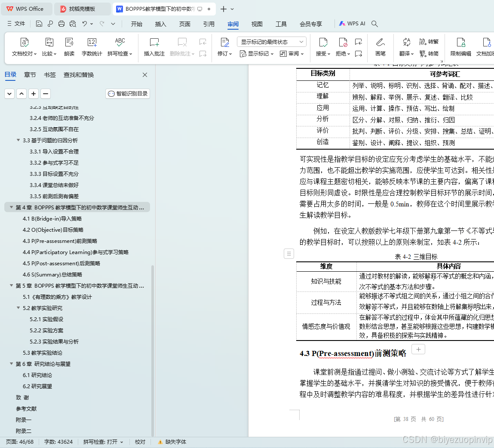Switch to 书签 navigation tab
494x448 pixels.
(x=50, y=75)
